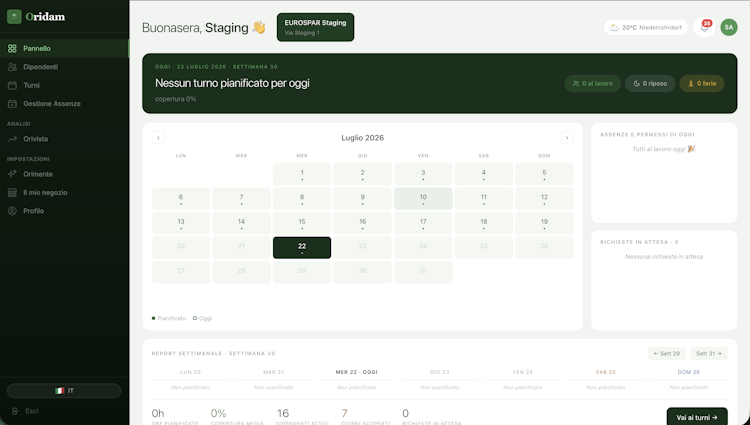Click 'Nessuna richiesta in attesa' text
The image size is (750, 425).
(x=664, y=257)
